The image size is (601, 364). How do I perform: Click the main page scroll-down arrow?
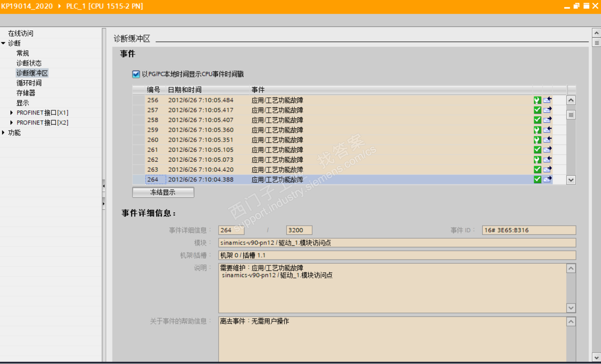point(596,357)
